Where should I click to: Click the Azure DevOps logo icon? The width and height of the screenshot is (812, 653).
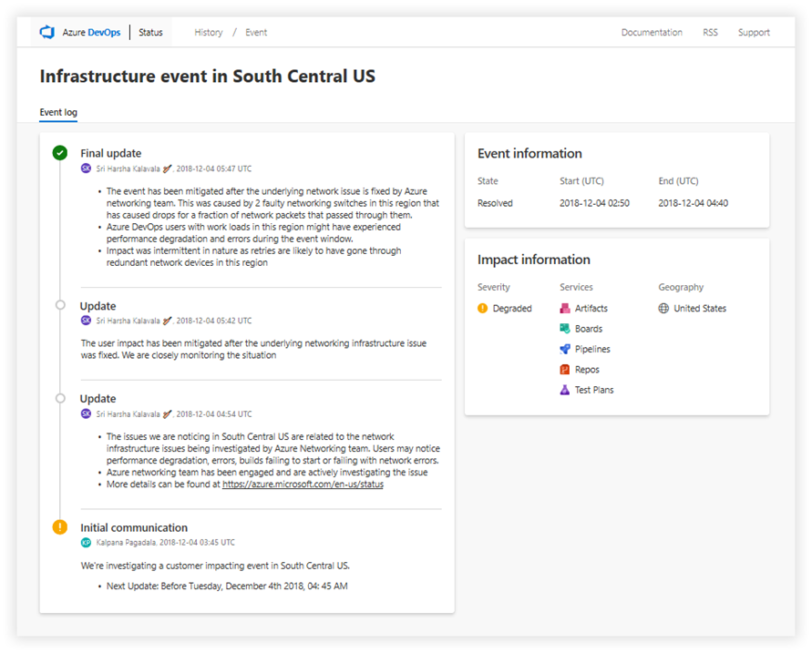(x=47, y=32)
